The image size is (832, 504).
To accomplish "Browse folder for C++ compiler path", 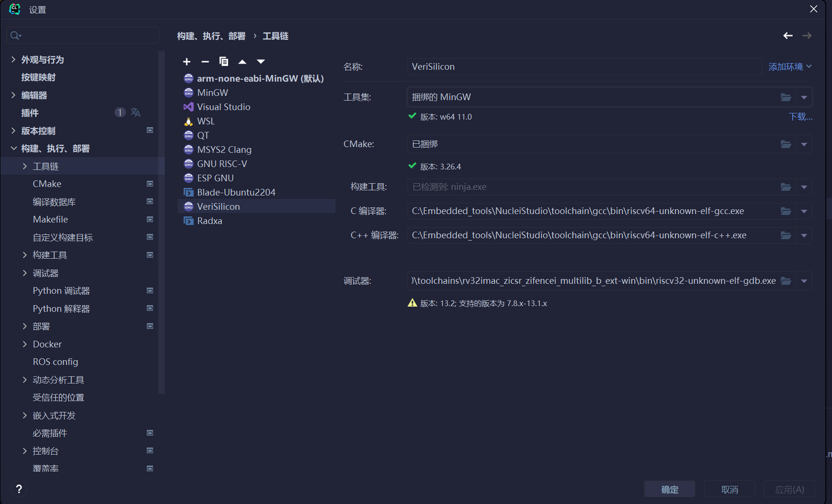I will [x=786, y=236].
